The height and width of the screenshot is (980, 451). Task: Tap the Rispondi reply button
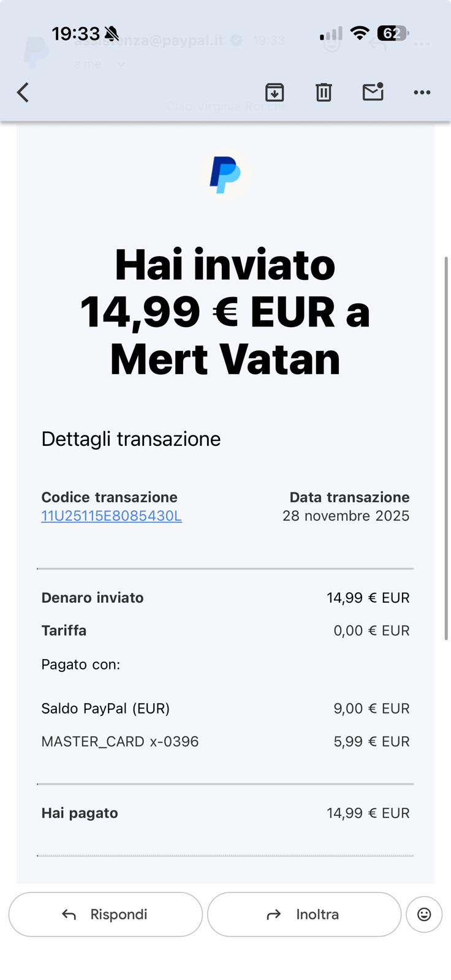tap(105, 914)
